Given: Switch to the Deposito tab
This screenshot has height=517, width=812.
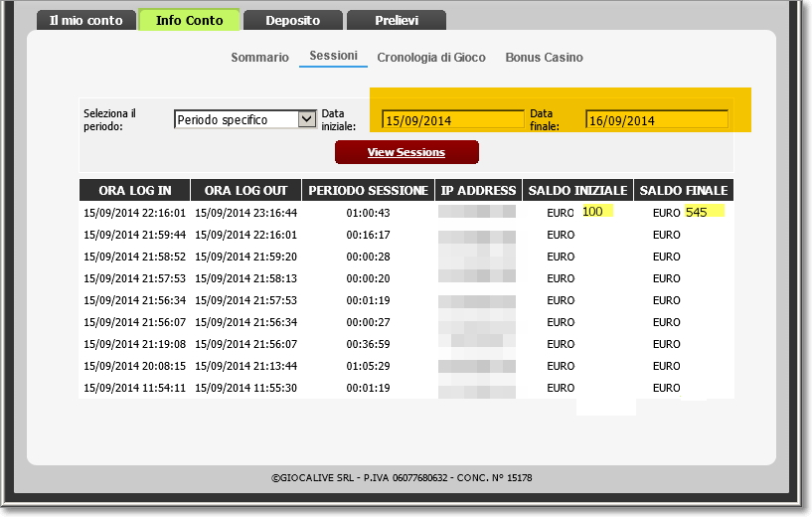Looking at the screenshot, I should point(292,20).
